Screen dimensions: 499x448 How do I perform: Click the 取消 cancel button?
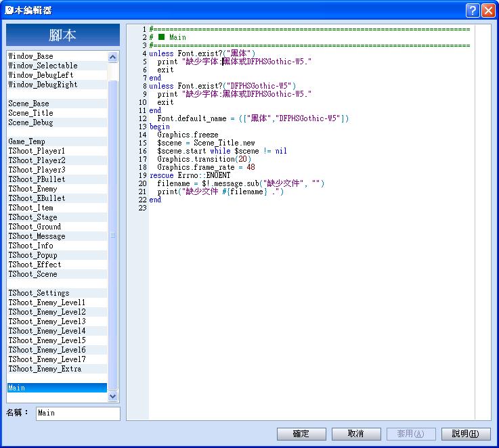(x=356, y=434)
